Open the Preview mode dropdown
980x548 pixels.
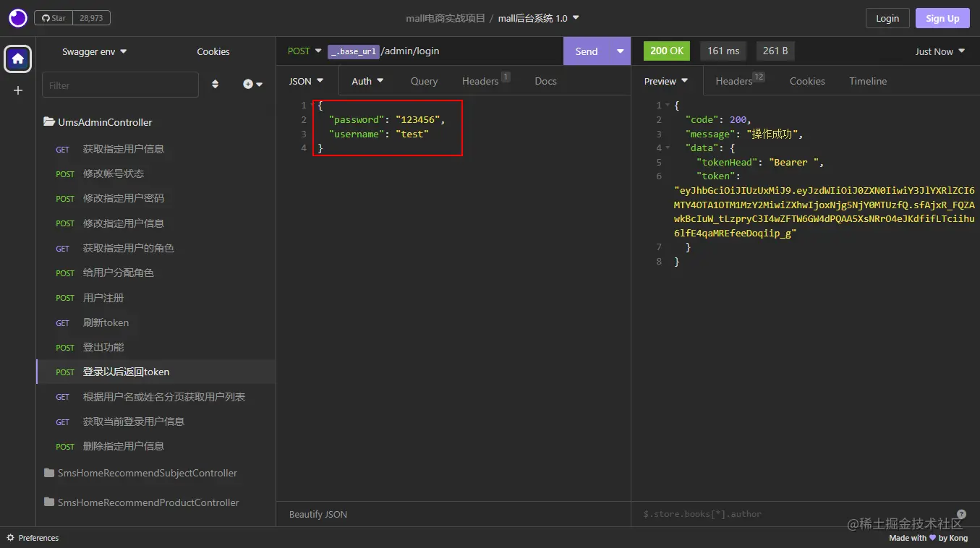click(666, 81)
